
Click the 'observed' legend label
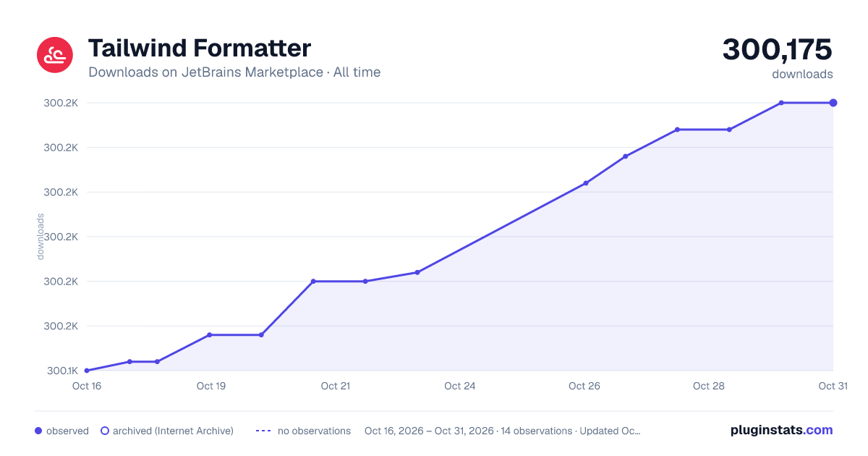click(67, 431)
